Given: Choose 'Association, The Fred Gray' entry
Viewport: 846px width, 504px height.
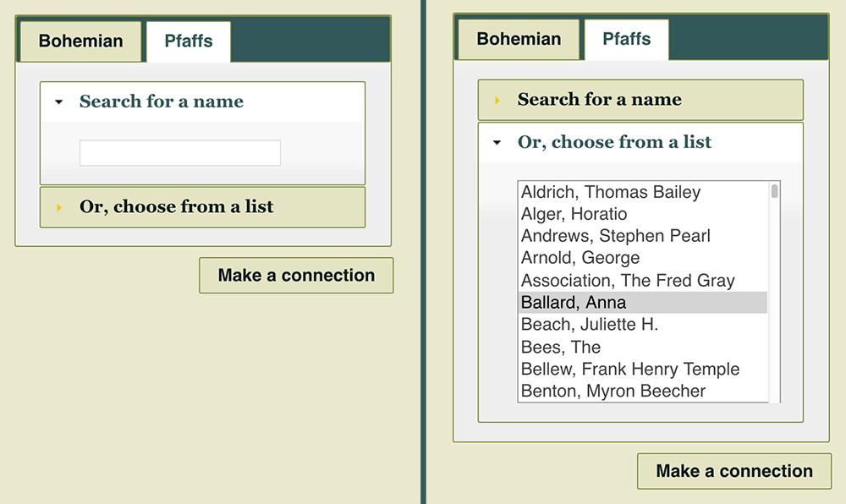Looking at the screenshot, I should tap(628, 281).
